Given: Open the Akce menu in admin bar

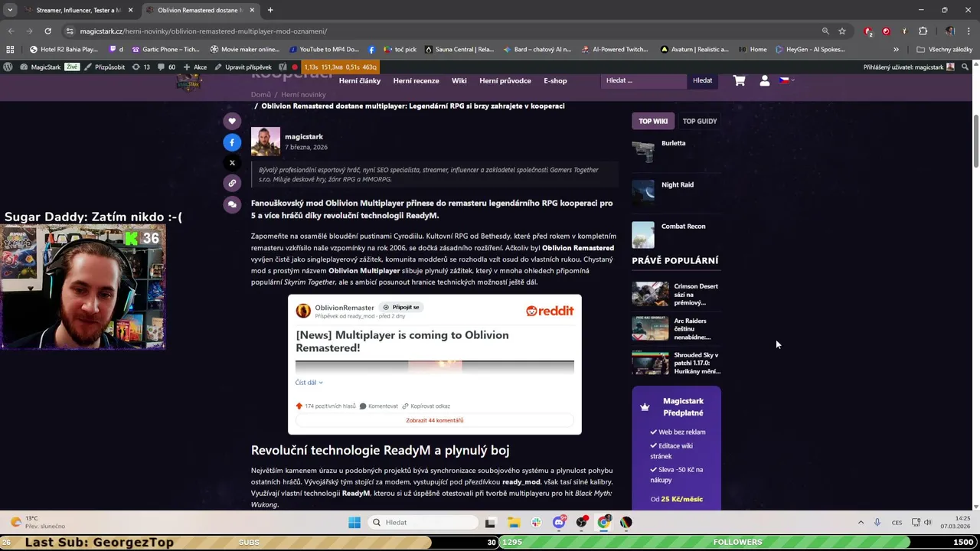Looking at the screenshot, I should click(195, 67).
